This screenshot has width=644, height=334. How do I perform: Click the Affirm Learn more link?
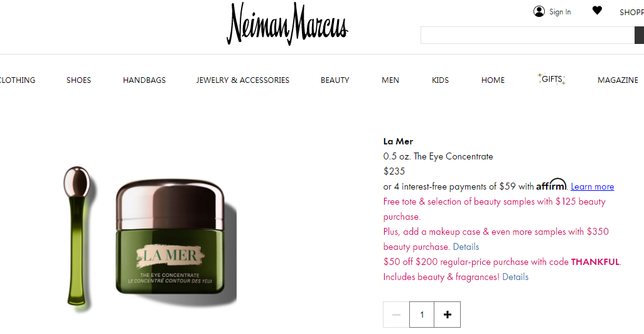[593, 186]
